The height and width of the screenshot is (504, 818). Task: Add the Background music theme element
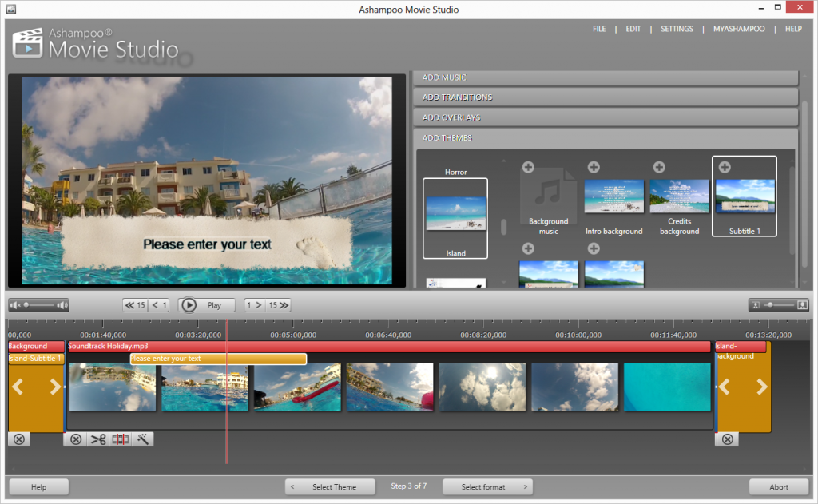tap(528, 167)
